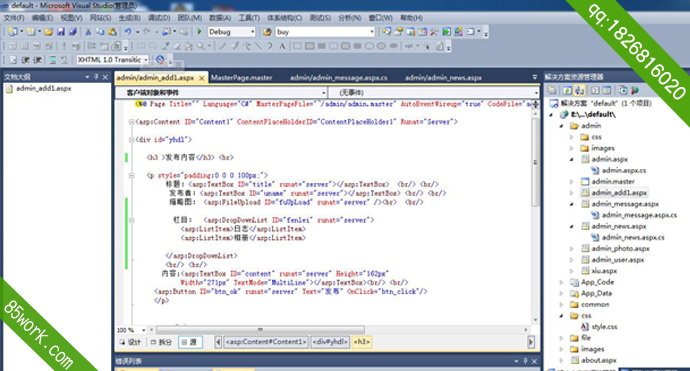The width and height of the screenshot is (690, 371).
Task: Expand the App_Code folder node
Action: 562,282
